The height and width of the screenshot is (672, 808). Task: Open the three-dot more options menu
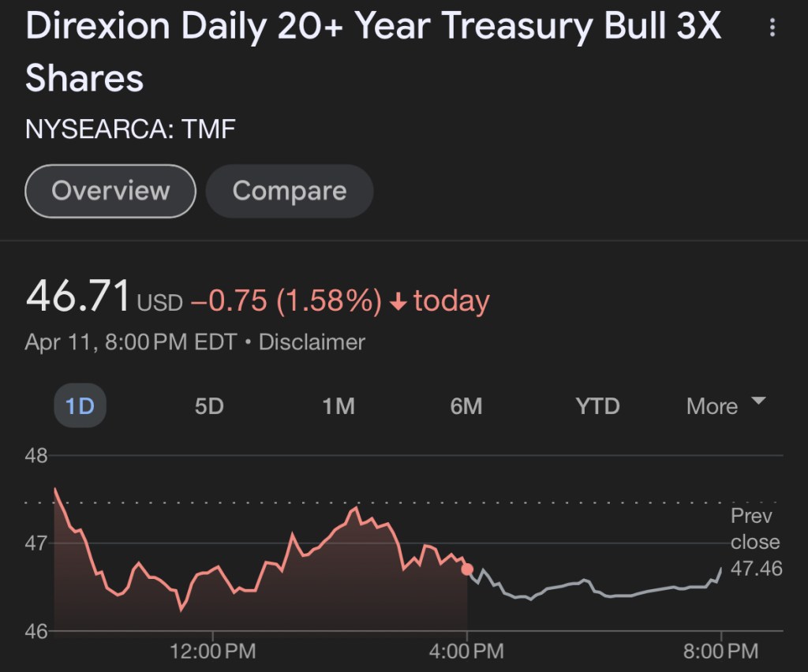pos(772,29)
